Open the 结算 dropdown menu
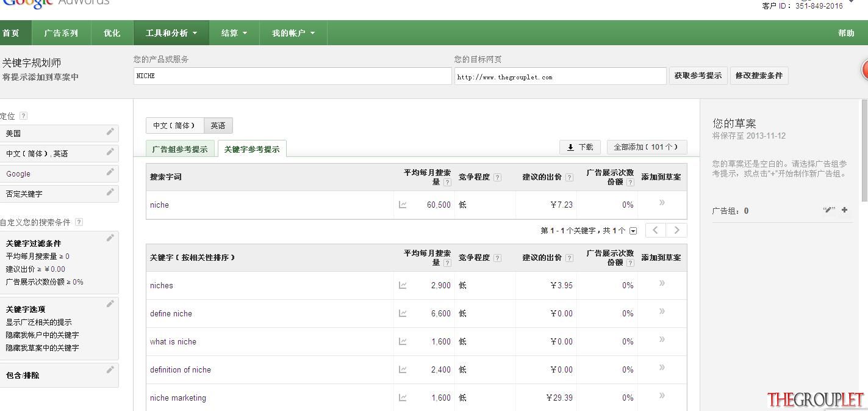This screenshot has width=868, height=411. (x=234, y=33)
